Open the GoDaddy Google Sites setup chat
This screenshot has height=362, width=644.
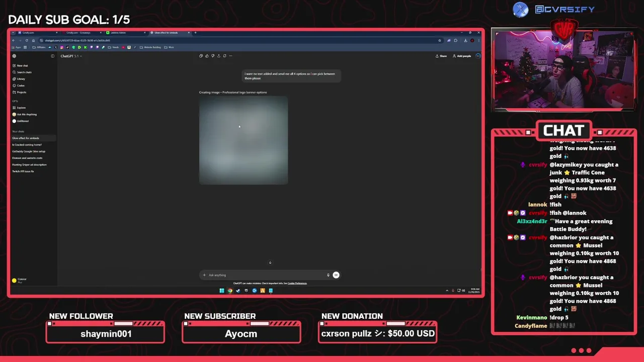[x=29, y=151]
